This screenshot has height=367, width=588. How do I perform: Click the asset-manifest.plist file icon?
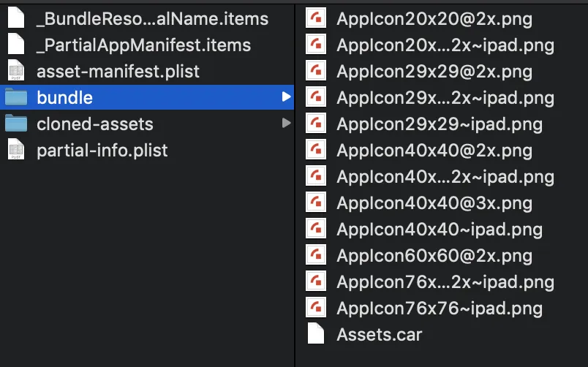tap(15, 72)
